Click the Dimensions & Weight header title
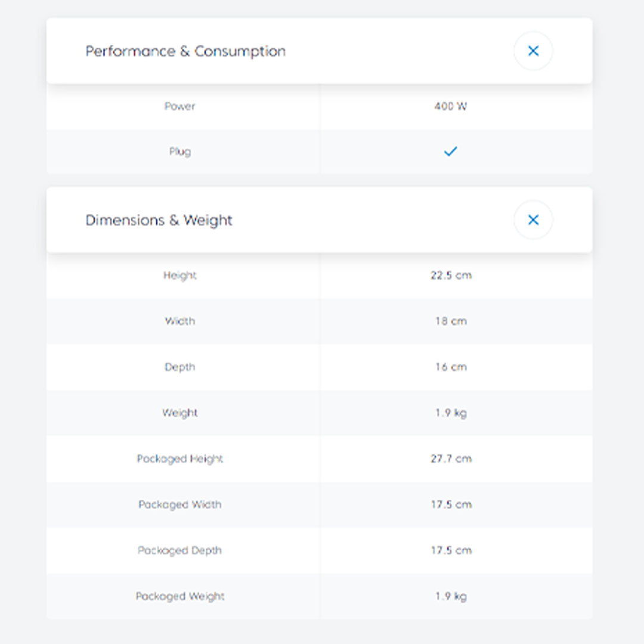This screenshot has width=644, height=644. 159,220
